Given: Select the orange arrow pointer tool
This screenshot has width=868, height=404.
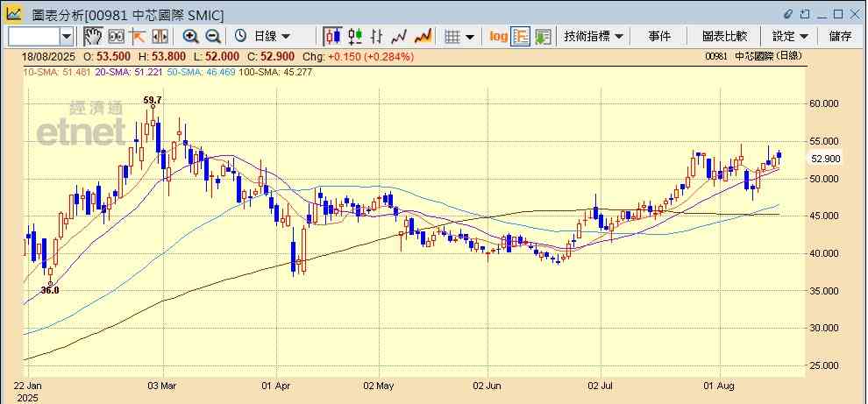Looking at the screenshot, I should click(138, 37).
